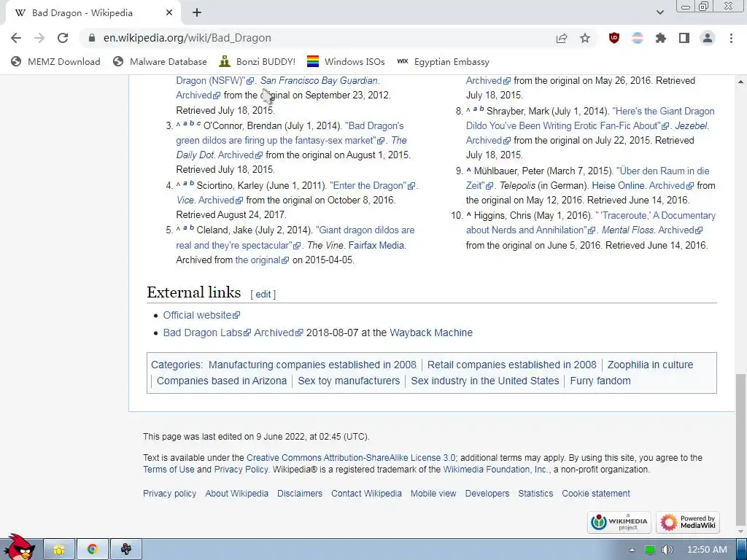Open the Cookie statement footer link
The image size is (747, 560).
596,494
